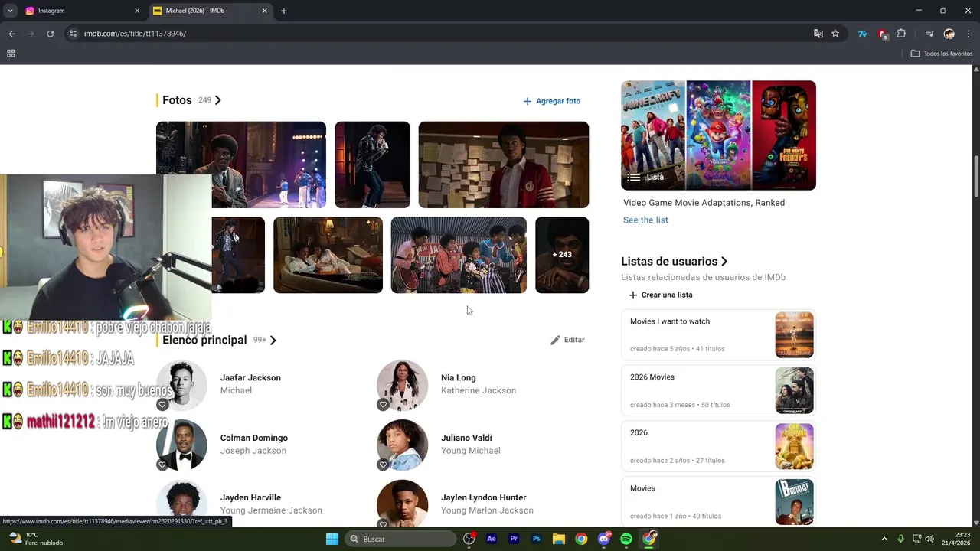Close the Instagram tab

pos(137,11)
